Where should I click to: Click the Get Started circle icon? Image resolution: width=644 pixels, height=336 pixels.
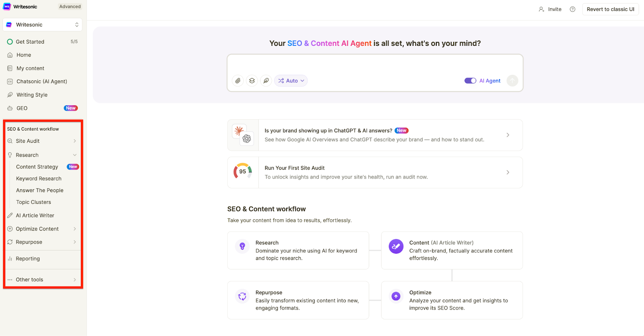[x=10, y=42]
